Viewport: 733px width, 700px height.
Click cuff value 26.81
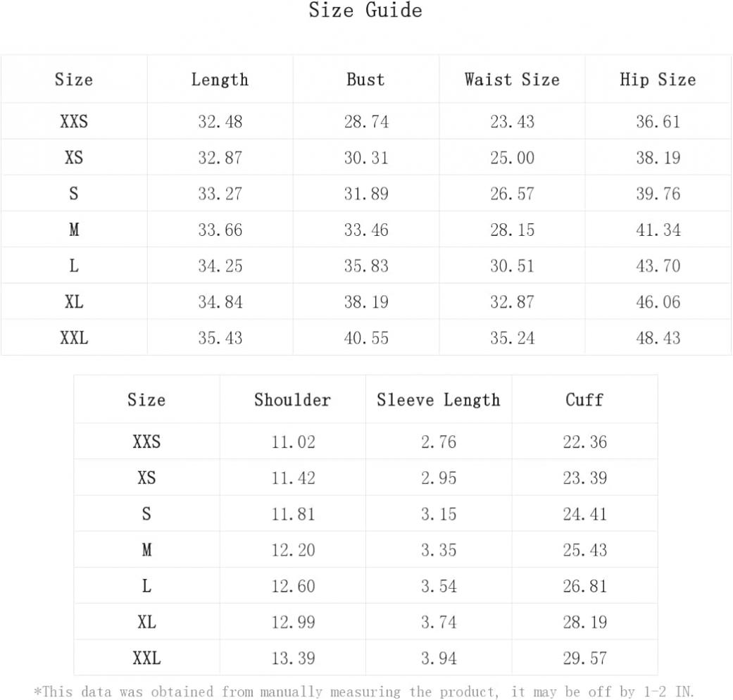[585, 586]
